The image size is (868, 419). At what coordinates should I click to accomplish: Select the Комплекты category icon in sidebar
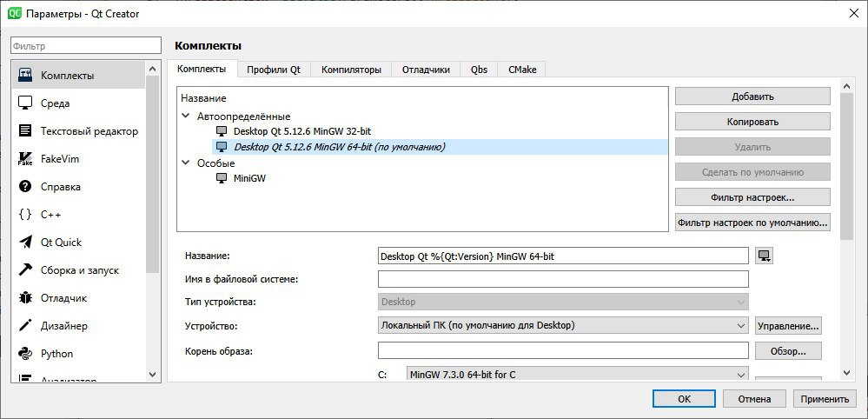(25, 76)
